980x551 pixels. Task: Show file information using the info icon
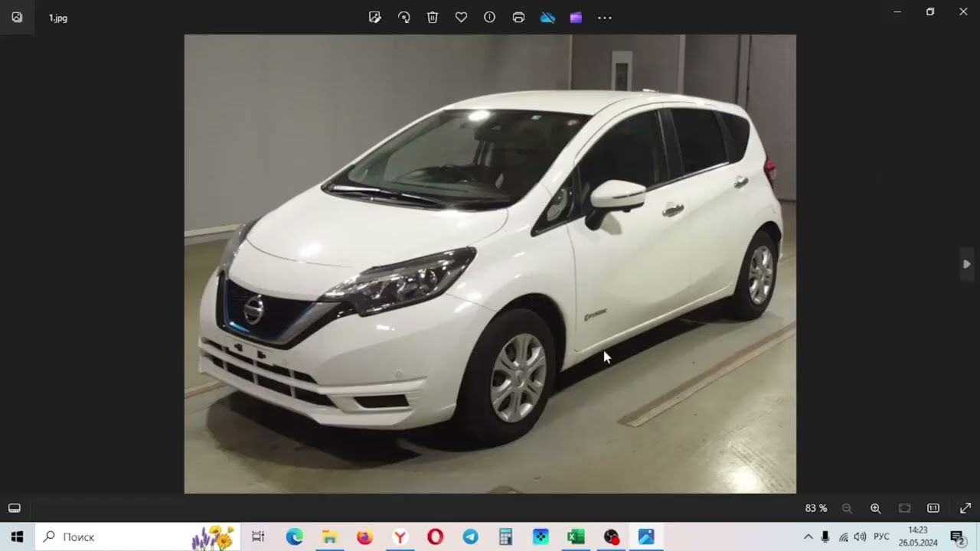pos(490,17)
